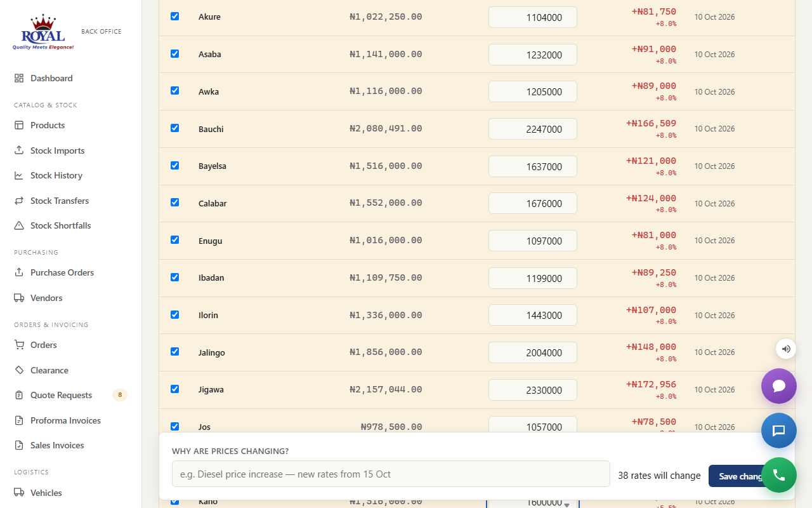
Task: Open the Vendors link
Action: [x=70, y=298]
